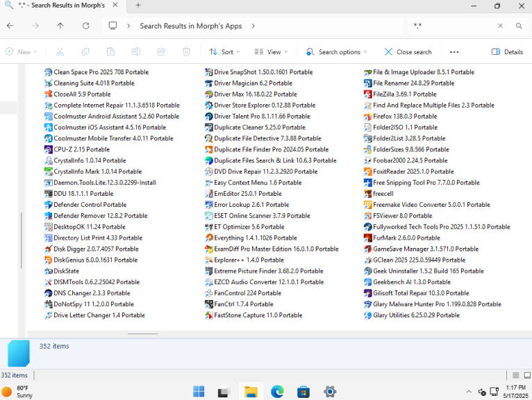
Task: Select DiskState item
Action: [x=62, y=271]
